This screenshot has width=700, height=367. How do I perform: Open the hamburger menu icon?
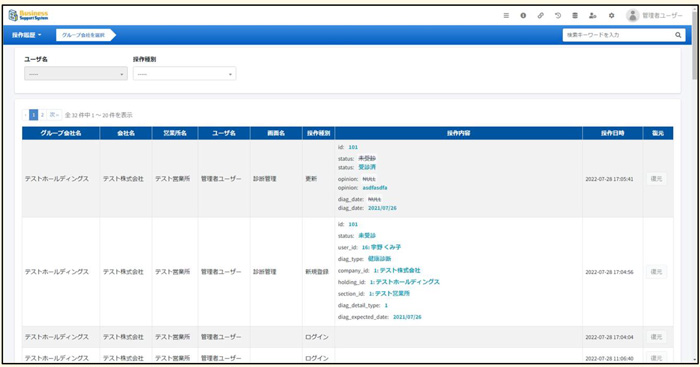pyautogui.click(x=506, y=16)
